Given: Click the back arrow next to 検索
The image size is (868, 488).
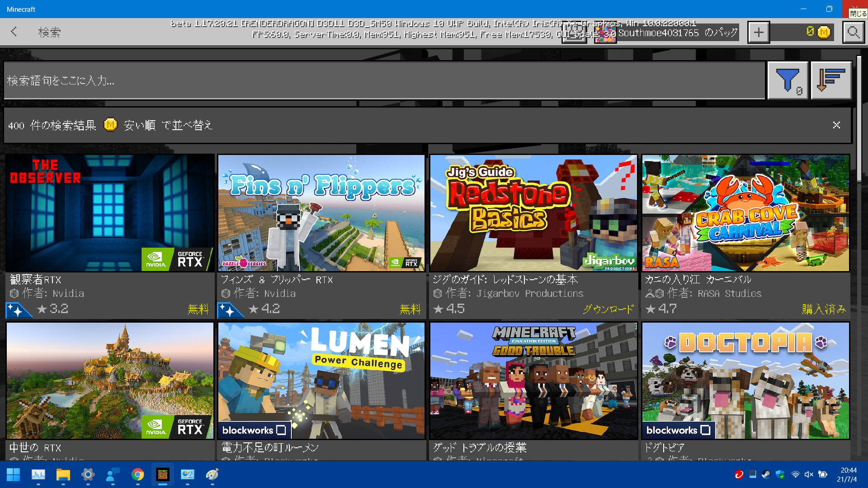Looking at the screenshot, I should pos(14,32).
